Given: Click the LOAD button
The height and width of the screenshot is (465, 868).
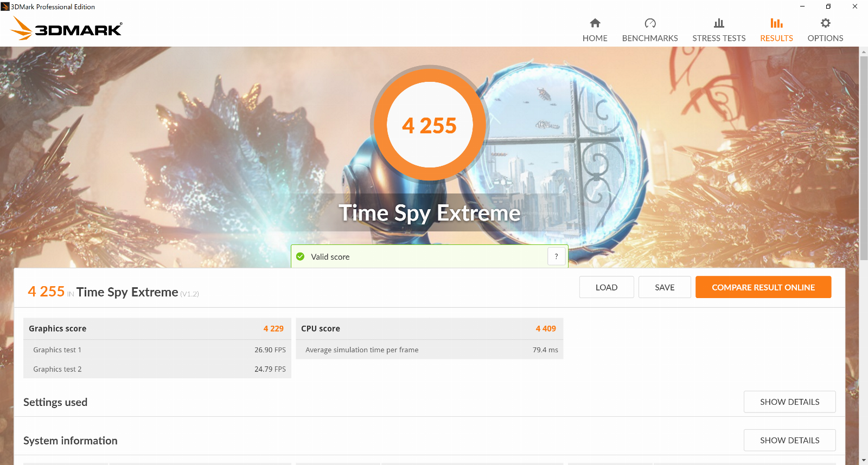Looking at the screenshot, I should point(607,287).
